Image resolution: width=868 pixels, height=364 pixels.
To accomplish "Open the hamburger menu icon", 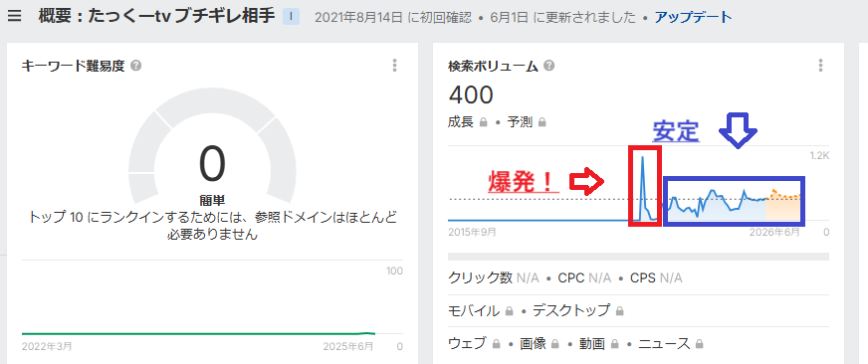I will point(15,16).
